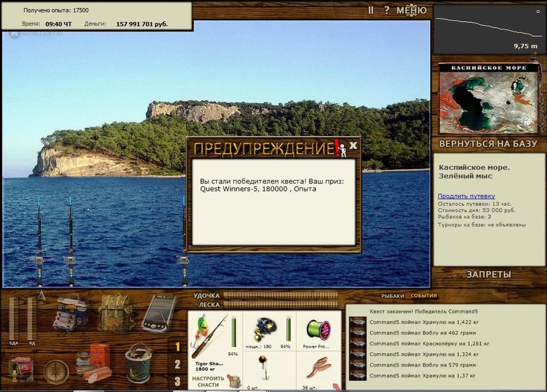This screenshot has height=392, width=547.
Task: Click 'Турниры на базе: не объявлены' text
Action: [x=482, y=225]
